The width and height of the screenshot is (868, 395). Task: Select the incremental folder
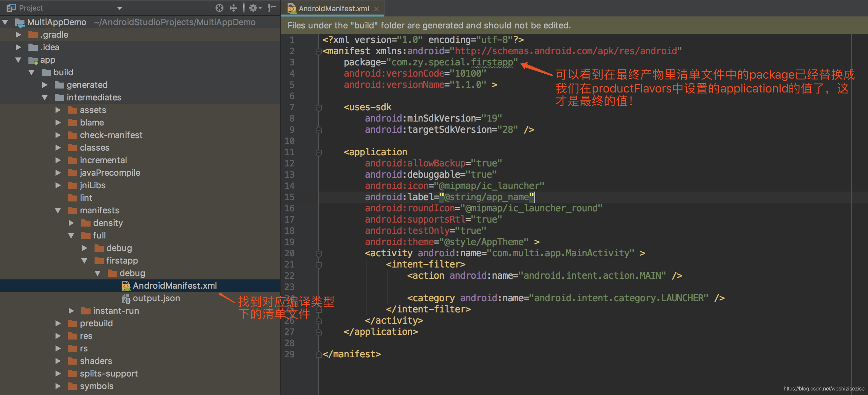[103, 160]
